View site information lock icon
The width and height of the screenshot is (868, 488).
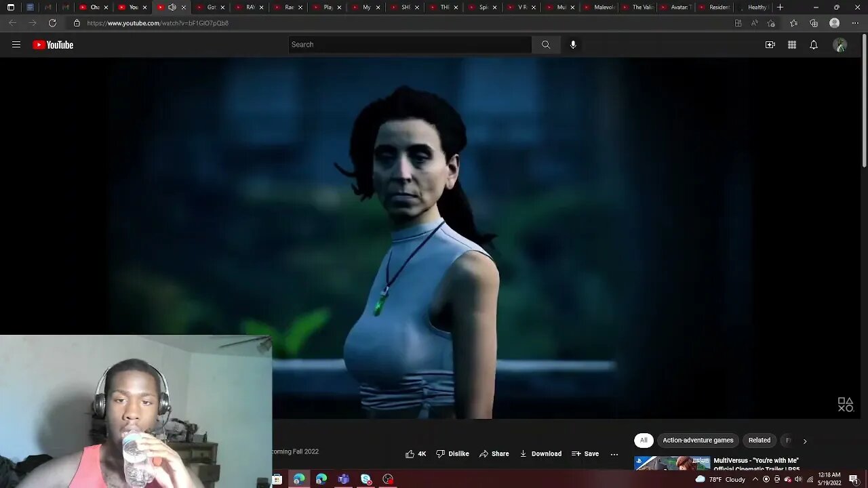click(77, 23)
